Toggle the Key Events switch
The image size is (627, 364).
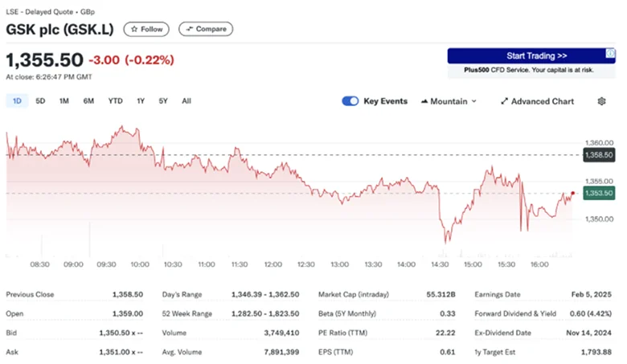point(350,101)
